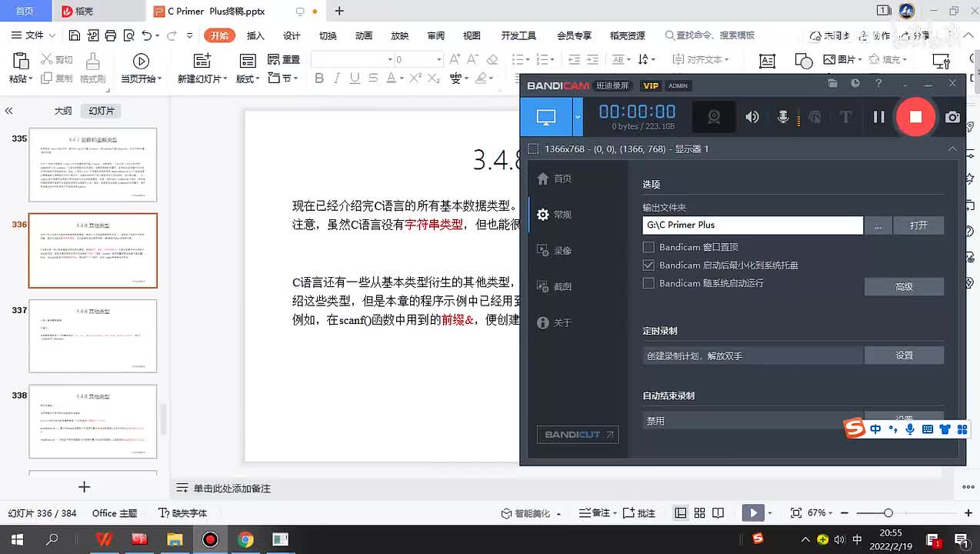Mute the Bandicam speaker sound

coord(752,117)
